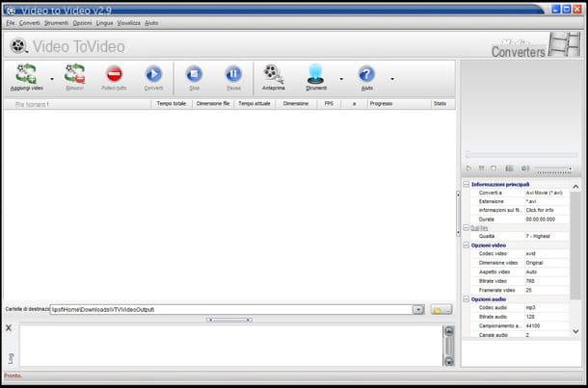
Task: Open the Visualizza menu
Action: [128, 23]
